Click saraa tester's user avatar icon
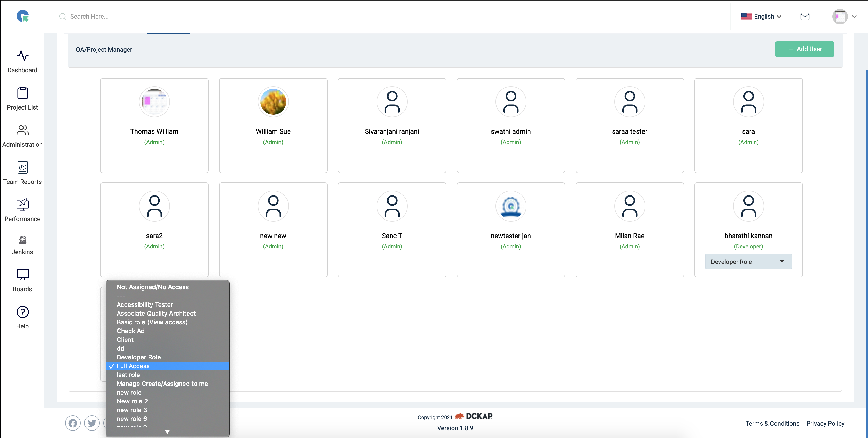868x438 pixels. (630, 102)
